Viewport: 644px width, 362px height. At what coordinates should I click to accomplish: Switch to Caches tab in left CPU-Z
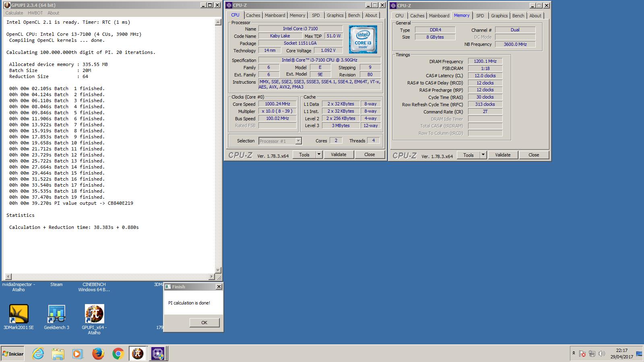(253, 15)
